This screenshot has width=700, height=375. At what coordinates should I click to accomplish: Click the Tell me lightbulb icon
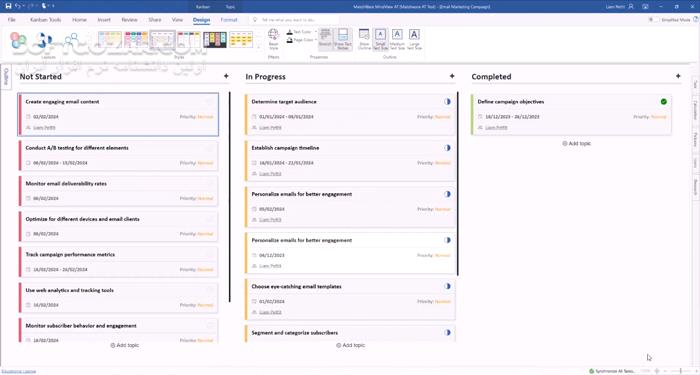tap(255, 20)
